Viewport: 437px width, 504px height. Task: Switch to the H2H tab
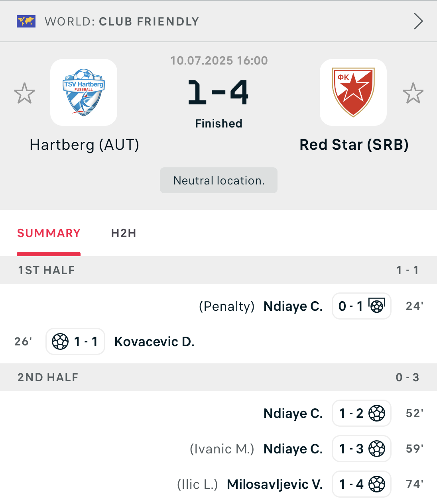point(124,233)
